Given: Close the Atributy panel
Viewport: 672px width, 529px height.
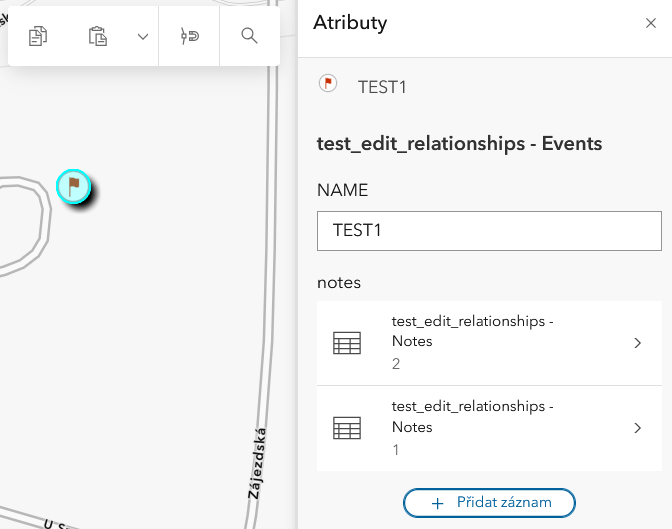Looking at the screenshot, I should 650,23.
